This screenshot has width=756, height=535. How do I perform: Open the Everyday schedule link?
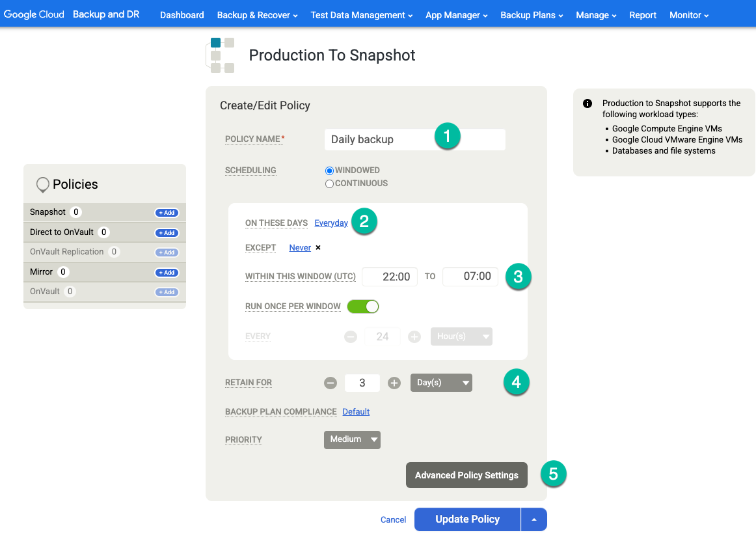click(331, 223)
